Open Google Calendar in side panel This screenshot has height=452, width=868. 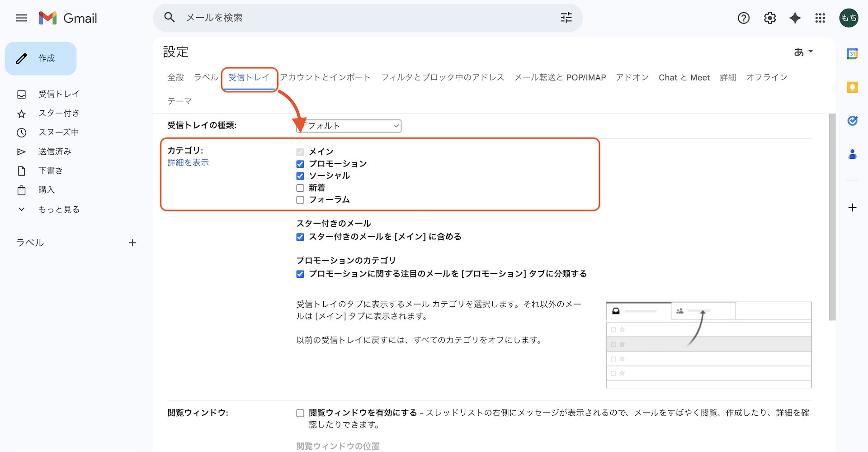[x=852, y=54]
